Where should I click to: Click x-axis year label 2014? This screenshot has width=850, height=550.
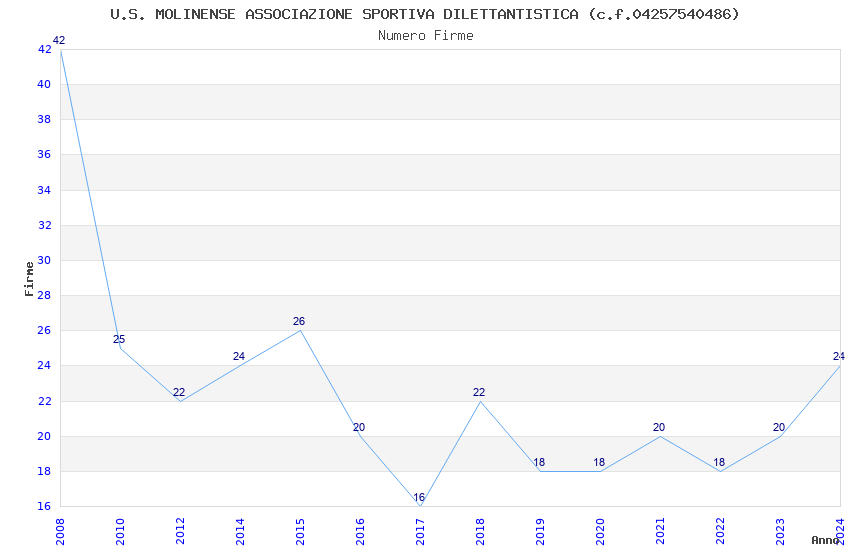240,532
